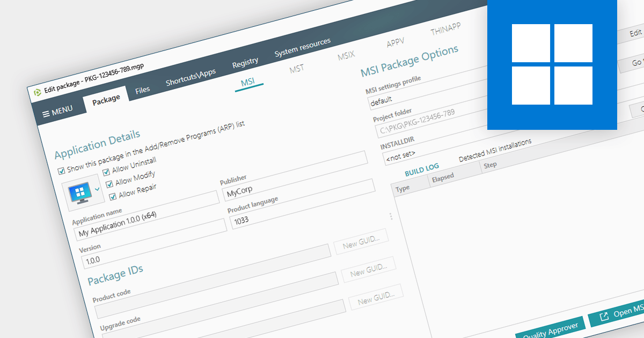Toggle the Allow Modify checkbox
The image size is (644, 338).
(x=109, y=185)
